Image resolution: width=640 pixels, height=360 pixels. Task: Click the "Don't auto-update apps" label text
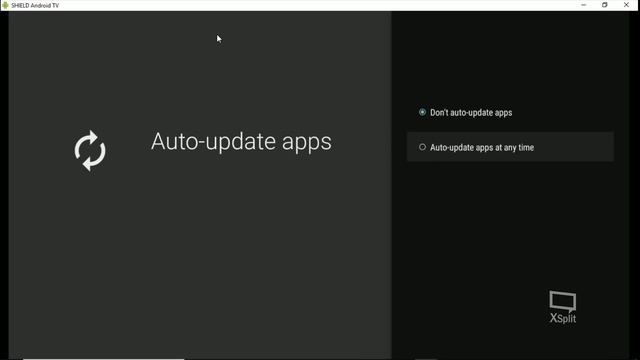tap(471, 113)
